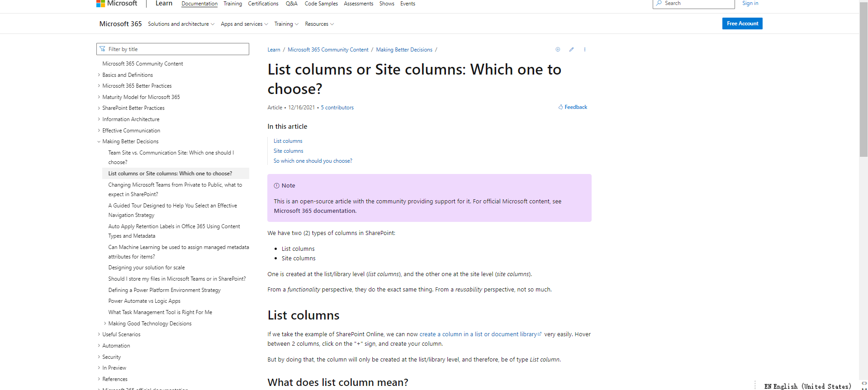The height and width of the screenshot is (390, 868).
Task: Click the edit pencil icon
Action: click(571, 50)
